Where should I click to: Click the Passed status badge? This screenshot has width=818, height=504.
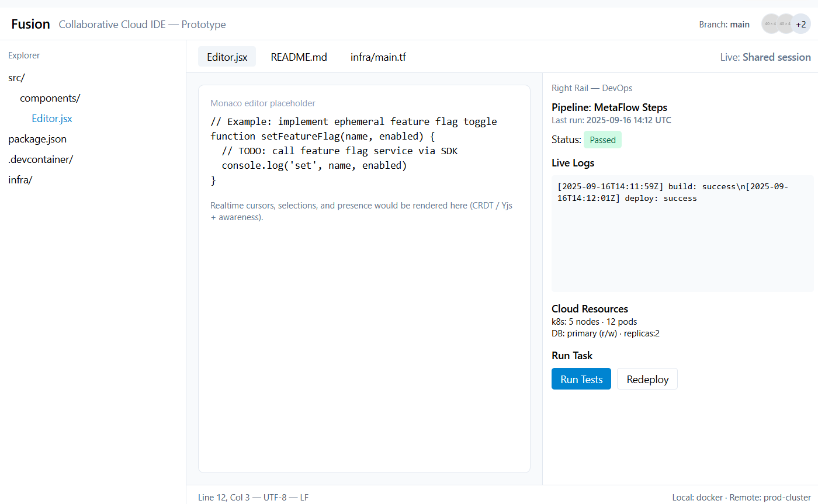(x=602, y=140)
